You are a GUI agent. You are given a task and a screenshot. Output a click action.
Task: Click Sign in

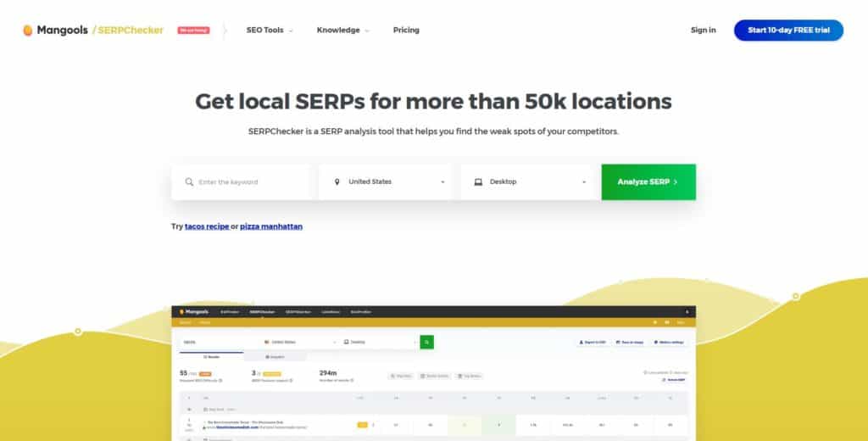coord(703,30)
